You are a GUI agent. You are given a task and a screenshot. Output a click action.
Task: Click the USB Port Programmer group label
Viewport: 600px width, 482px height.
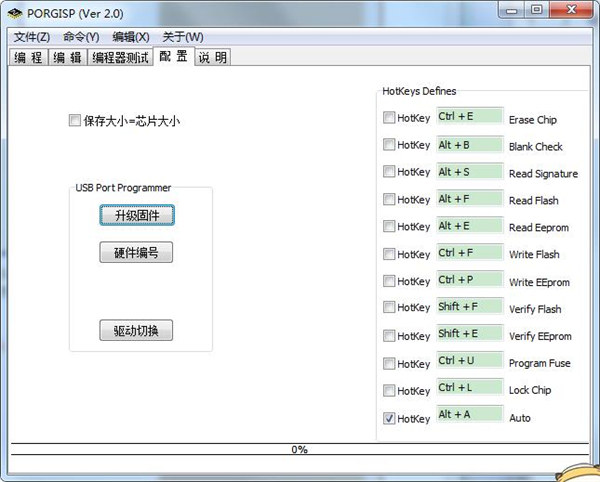click(x=123, y=188)
